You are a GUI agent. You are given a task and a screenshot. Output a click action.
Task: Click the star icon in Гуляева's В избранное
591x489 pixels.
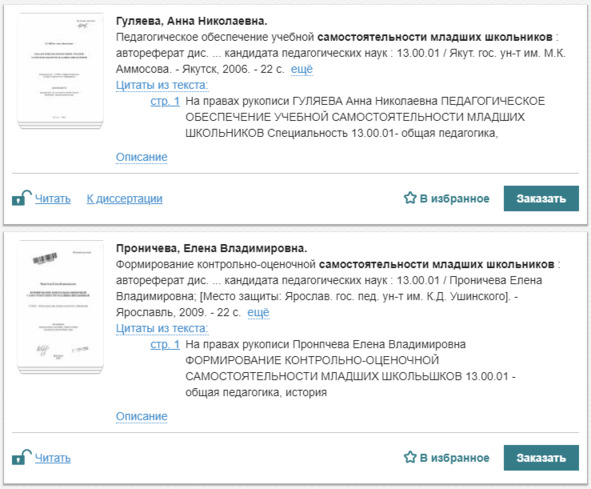[410, 198]
